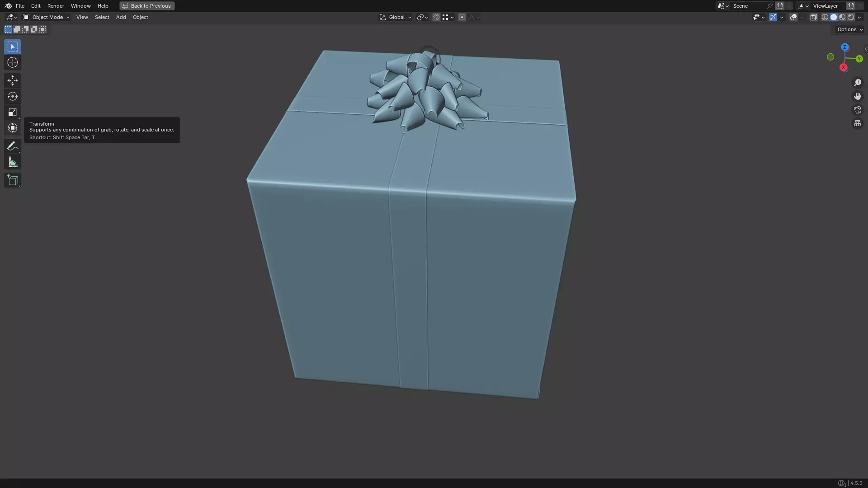Open the viewport Add menu

pyautogui.click(x=121, y=17)
